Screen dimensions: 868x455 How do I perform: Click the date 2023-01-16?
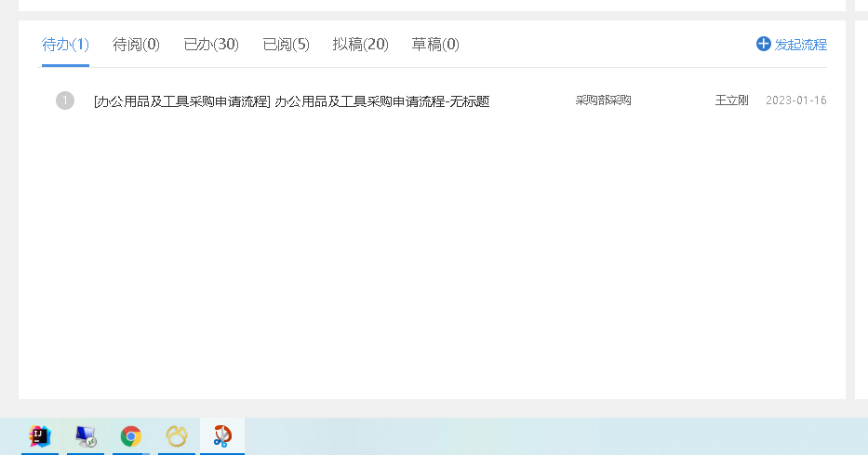(796, 100)
